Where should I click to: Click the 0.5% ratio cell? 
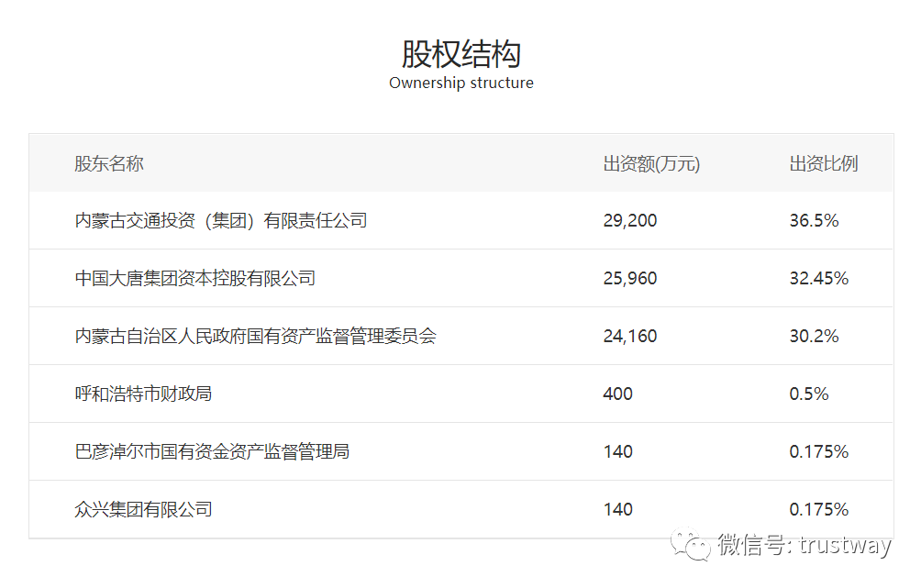(x=809, y=394)
